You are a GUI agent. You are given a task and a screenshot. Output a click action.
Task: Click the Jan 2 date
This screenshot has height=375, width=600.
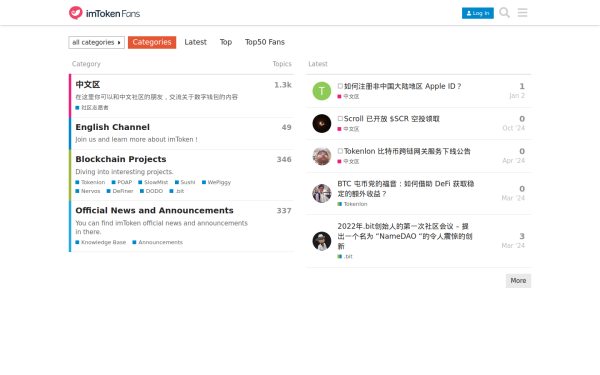[517, 96]
